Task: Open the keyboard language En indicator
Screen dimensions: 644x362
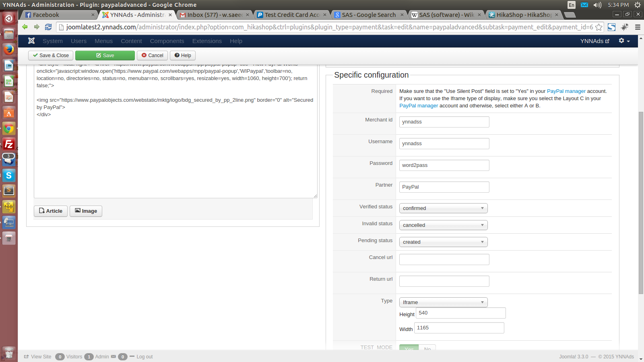Action: [x=572, y=5]
